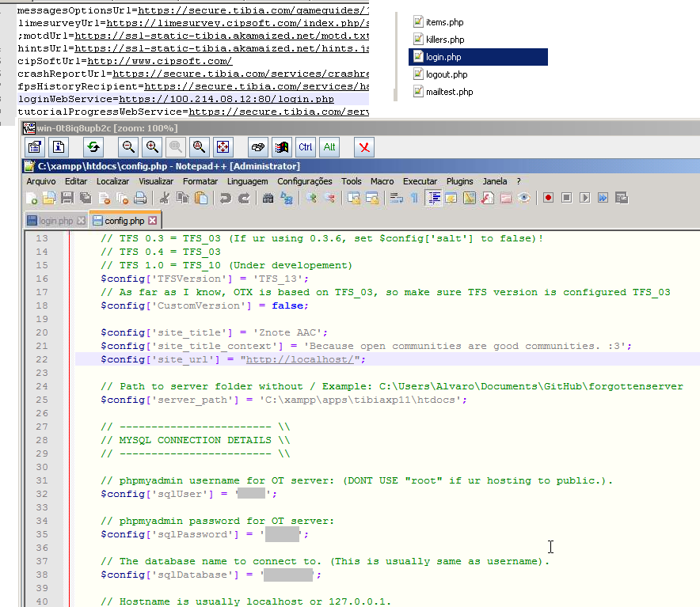
Task: Undo last edit in Notepad++
Action: pos(226,198)
